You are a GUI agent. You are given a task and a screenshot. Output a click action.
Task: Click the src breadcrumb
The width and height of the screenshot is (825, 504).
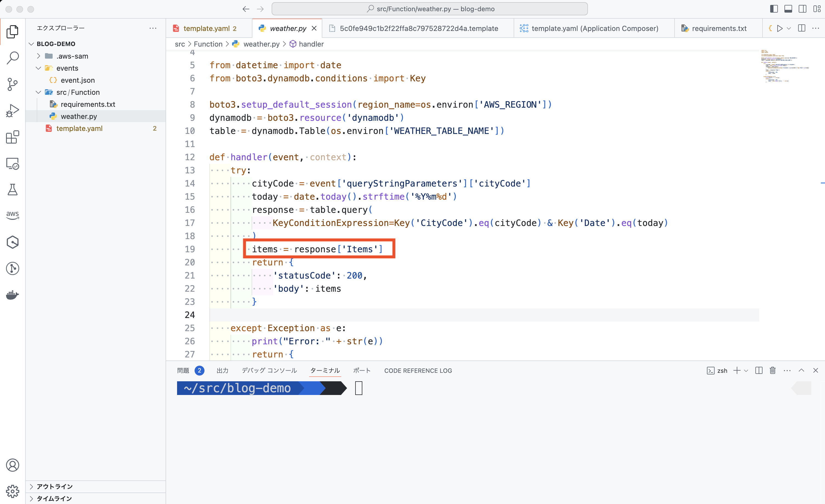[180, 44]
